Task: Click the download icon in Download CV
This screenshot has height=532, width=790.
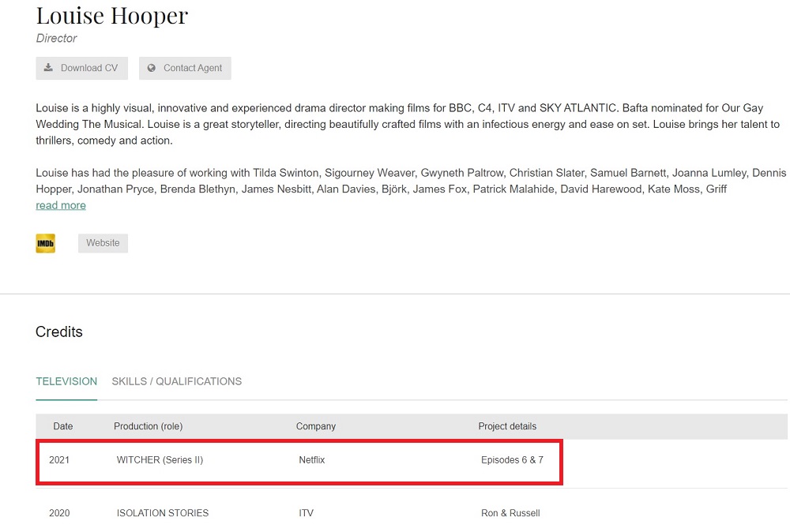Action: click(48, 67)
